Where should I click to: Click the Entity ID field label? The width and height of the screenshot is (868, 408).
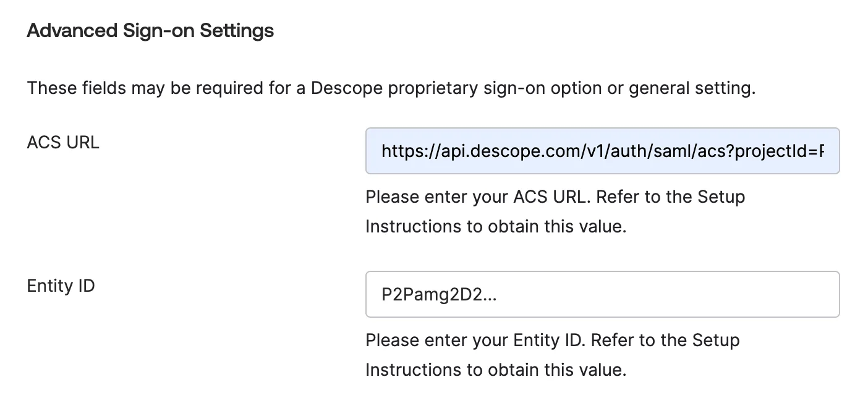[60, 286]
